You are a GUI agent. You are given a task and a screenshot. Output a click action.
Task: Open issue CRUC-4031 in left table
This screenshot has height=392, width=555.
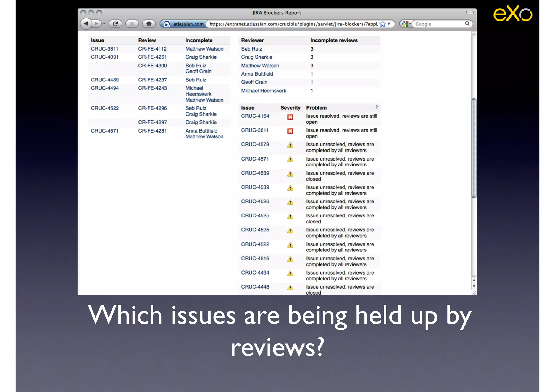[x=105, y=57]
